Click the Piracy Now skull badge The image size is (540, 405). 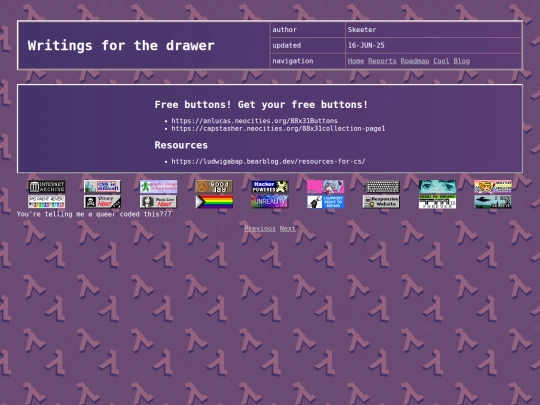102,202
